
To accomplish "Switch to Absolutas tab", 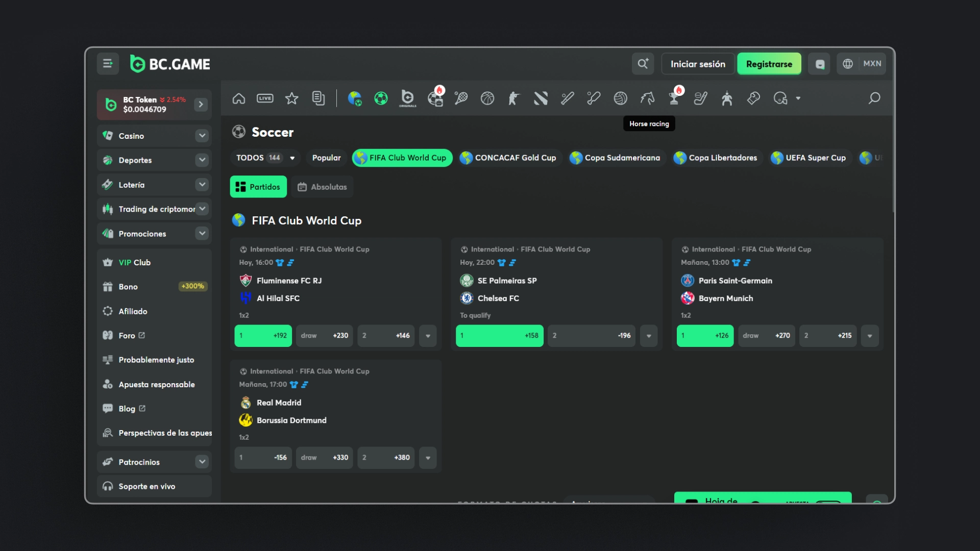I will pyautogui.click(x=322, y=187).
